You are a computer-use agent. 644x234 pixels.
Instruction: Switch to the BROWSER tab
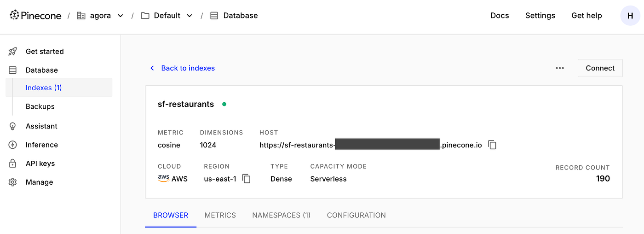tap(171, 215)
